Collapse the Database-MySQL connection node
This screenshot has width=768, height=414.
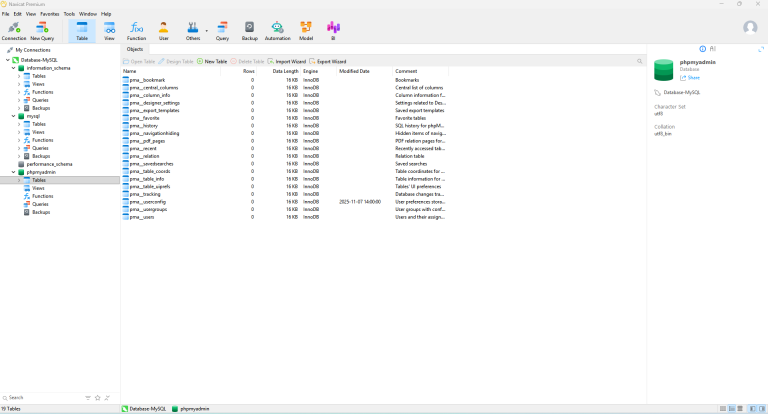coord(6,59)
